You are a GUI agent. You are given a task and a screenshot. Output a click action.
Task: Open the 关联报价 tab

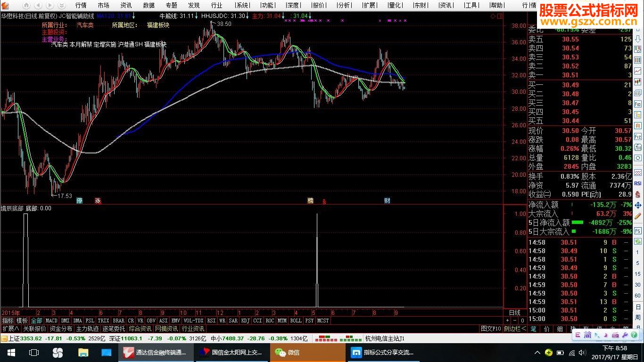[x=34, y=329]
